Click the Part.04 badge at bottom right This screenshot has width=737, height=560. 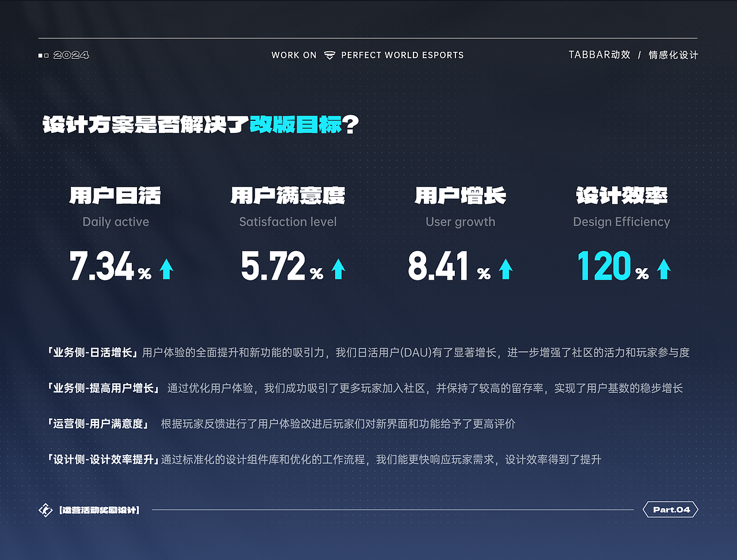(670, 509)
